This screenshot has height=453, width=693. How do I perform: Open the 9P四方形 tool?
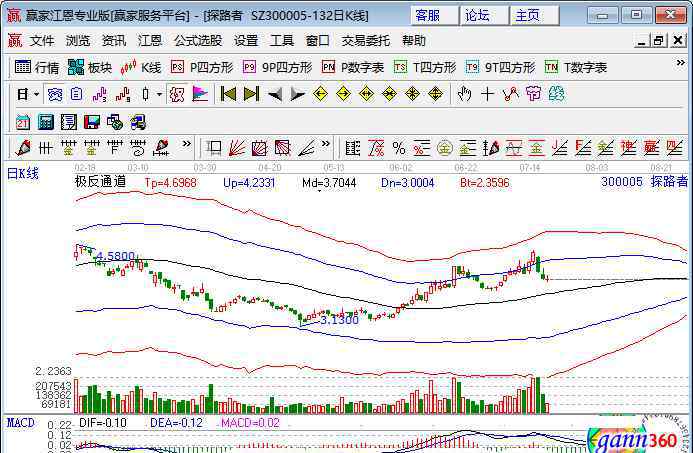pos(277,68)
